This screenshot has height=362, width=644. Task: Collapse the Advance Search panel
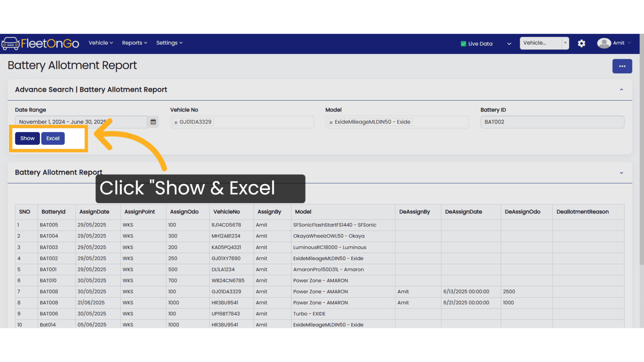pos(621,90)
